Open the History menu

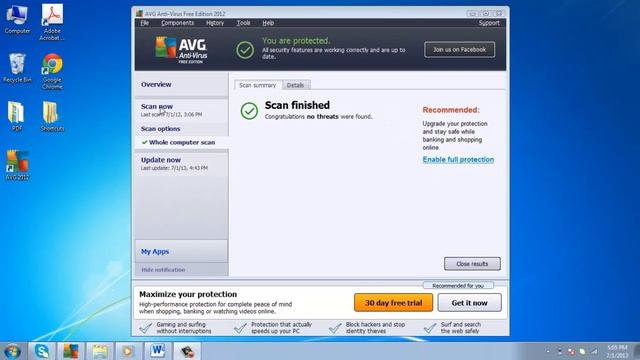215,23
